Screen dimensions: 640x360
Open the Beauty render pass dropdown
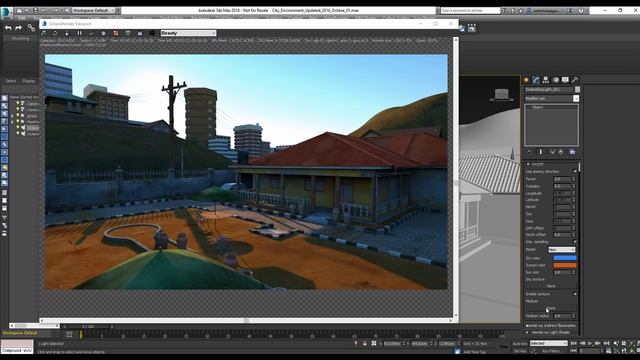[188, 33]
